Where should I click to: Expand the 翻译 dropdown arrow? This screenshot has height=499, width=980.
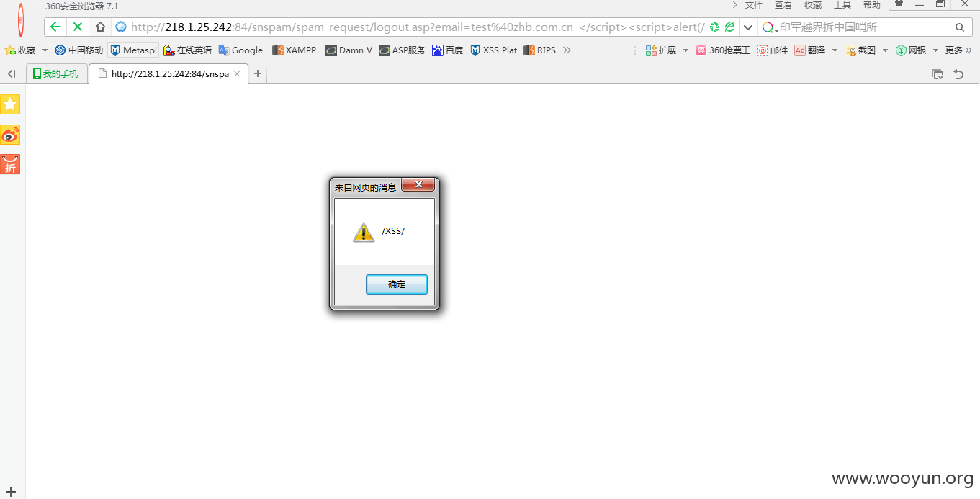[x=835, y=50]
